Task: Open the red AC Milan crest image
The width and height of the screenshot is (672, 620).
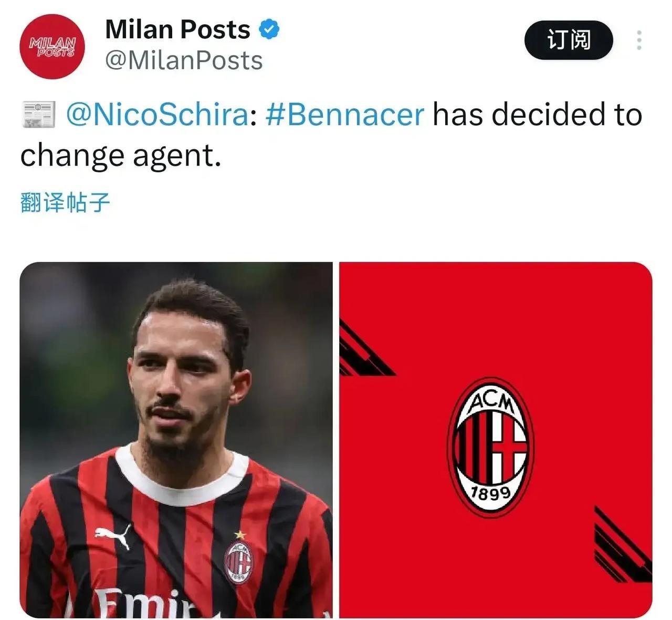Action: click(496, 440)
